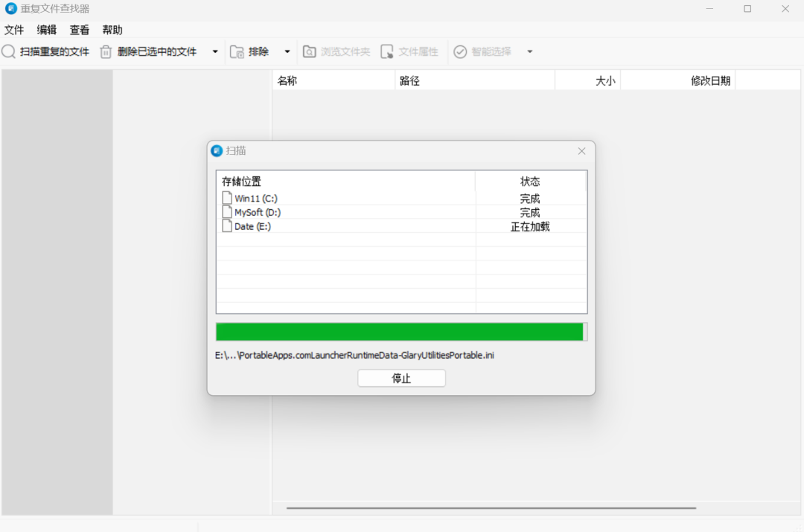
Task: Click the 状态 column header in dialog
Action: pos(530,182)
